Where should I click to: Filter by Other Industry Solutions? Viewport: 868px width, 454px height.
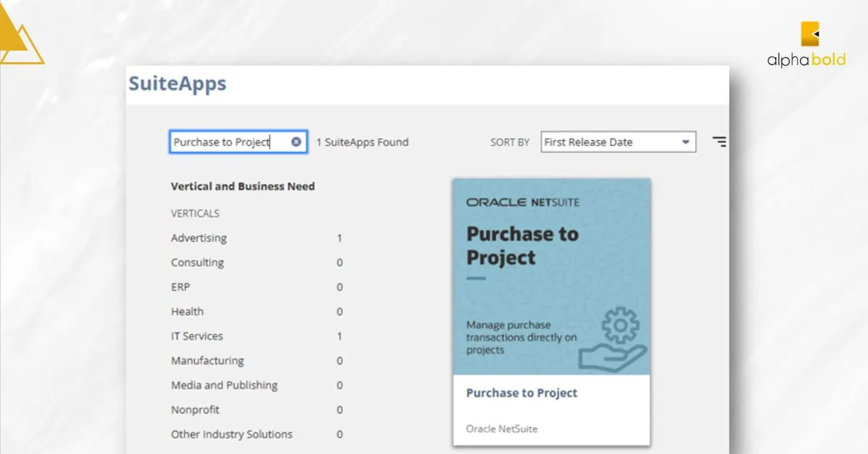coord(231,434)
